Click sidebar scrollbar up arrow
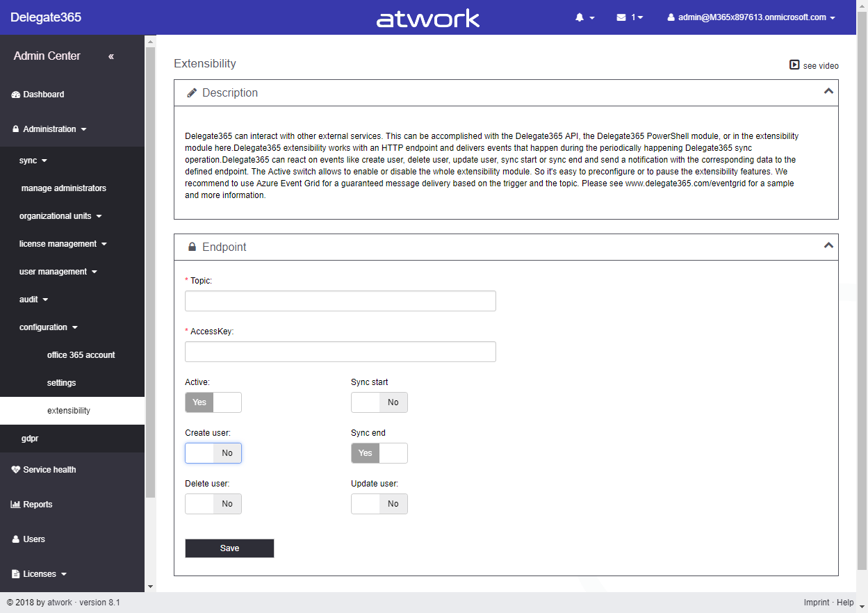Viewport: 868px width, 613px height. pos(150,41)
